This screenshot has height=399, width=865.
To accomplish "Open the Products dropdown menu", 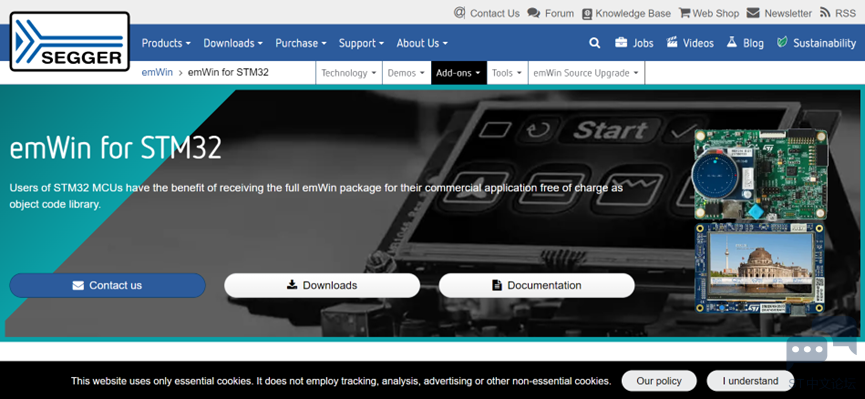I will coord(166,43).
